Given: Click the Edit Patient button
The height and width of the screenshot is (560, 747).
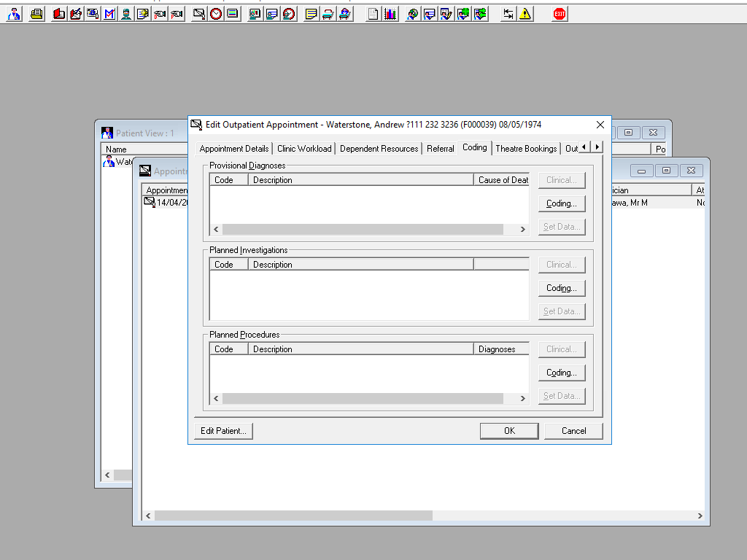Looking at the screenshot, I should [223, 431].
